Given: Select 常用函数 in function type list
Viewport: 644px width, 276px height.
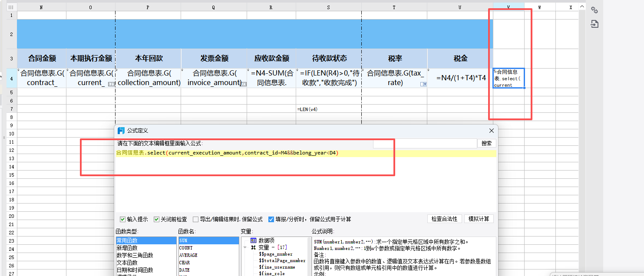Looking at the screenshot, I should pos(145,240).
